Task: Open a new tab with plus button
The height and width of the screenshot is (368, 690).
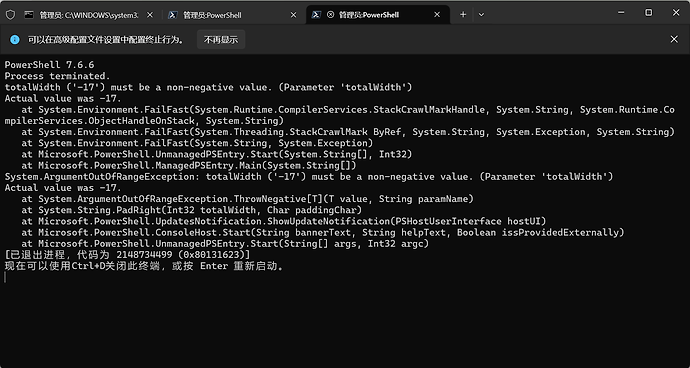Action: click(x=463, y=15)
